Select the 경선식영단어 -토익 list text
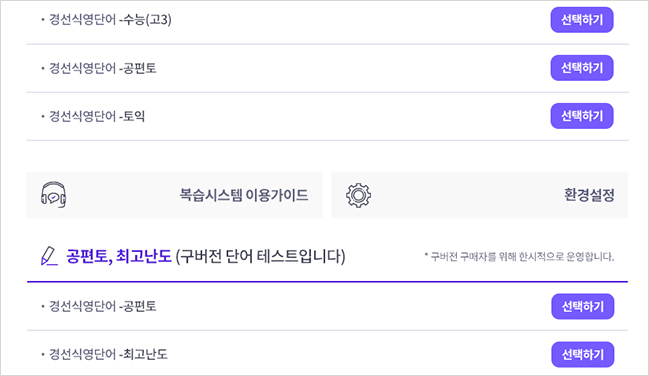Screen dimensions: 649x376 click(x=97, y=116)
